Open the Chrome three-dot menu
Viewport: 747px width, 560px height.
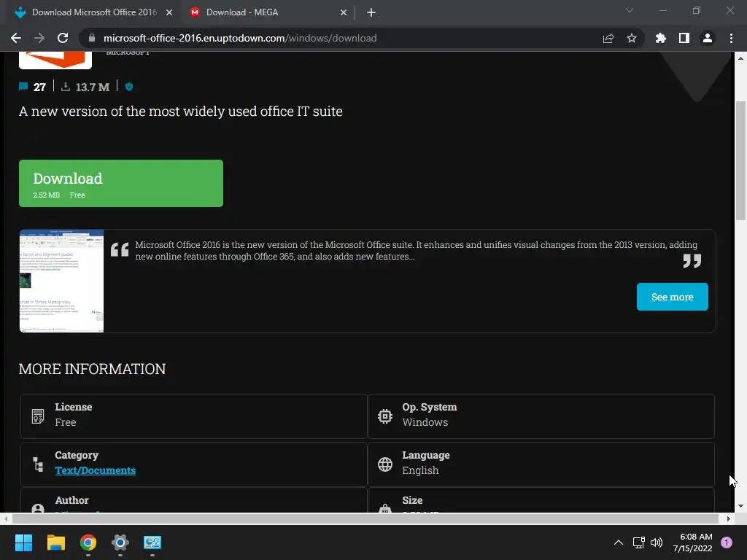[731, 38]
